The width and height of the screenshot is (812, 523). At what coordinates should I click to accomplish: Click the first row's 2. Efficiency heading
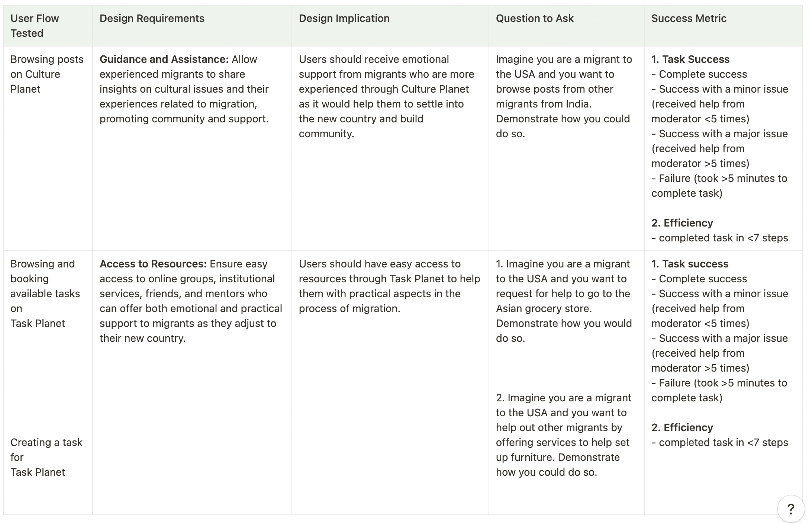point(682,223)
